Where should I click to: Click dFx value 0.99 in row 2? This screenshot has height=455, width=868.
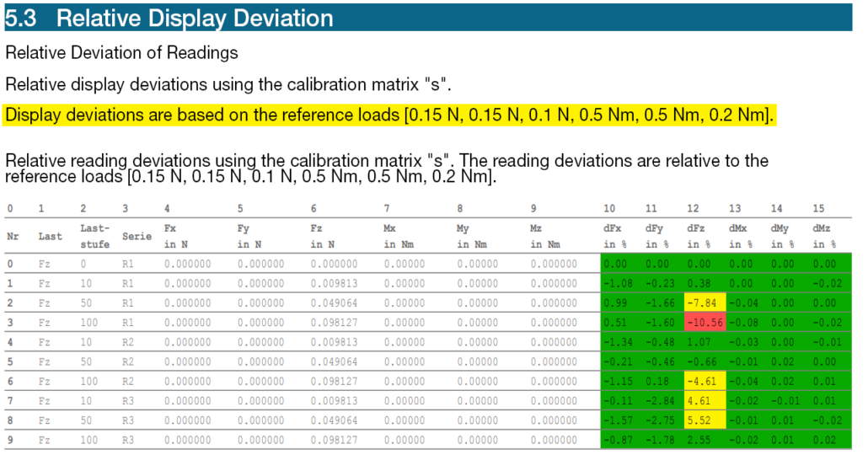click(615, 303)
